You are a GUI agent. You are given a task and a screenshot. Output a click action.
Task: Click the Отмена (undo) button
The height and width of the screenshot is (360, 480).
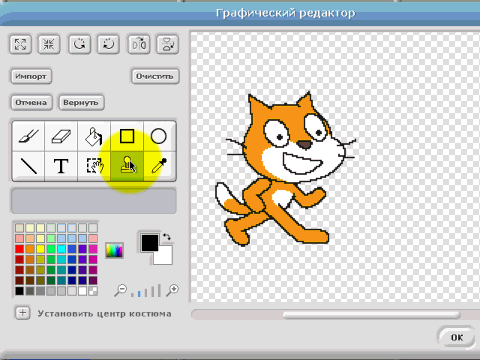[x=31, y=102]
